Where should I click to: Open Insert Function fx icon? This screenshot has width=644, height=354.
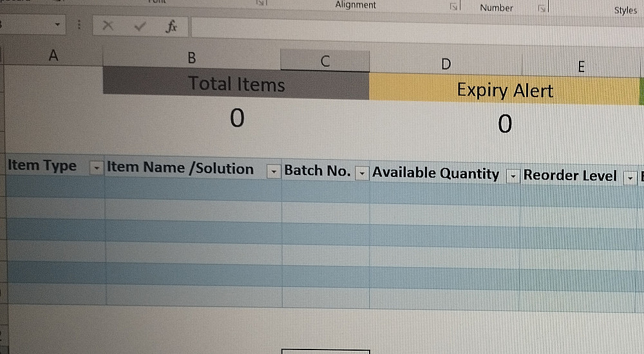pos(171,26)
